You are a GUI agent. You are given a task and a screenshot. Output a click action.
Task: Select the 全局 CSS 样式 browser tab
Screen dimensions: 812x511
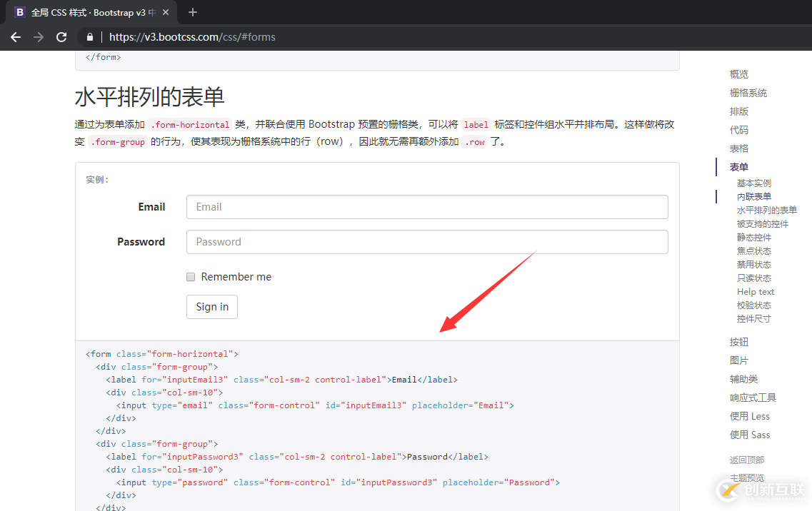(x=86, y=12)
